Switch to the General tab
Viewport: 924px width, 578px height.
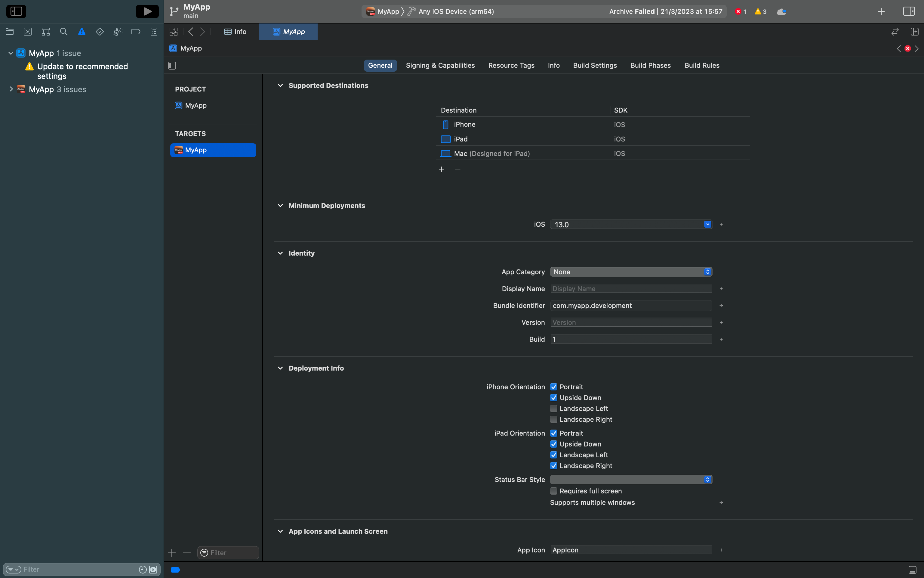(380, 65)
